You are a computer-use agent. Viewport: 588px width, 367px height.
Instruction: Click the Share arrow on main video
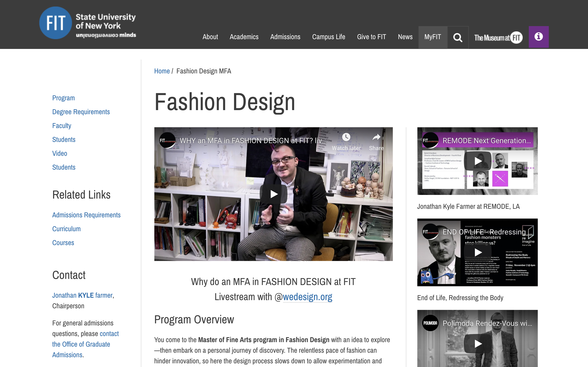coord(376,138)
